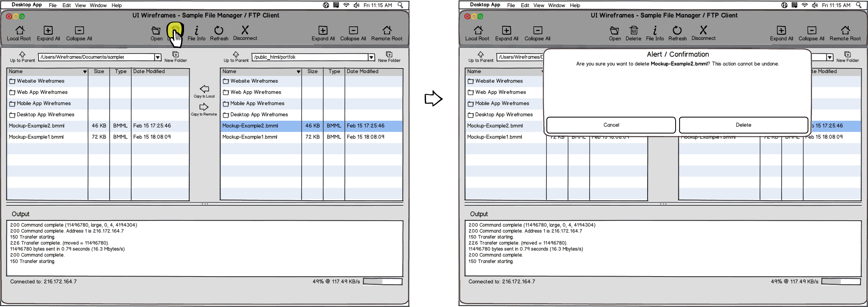This screenshot has width=868, height=307.
Task: Click Up to Parent icon in alert window
Action: click(481, 54)
